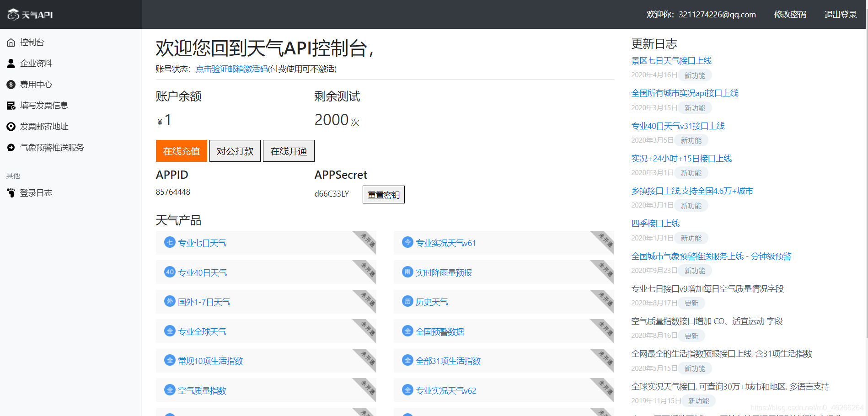Screen dimensions: 868x416
Task: Open the 全国预警数据 product link
Action: [440, 331]
